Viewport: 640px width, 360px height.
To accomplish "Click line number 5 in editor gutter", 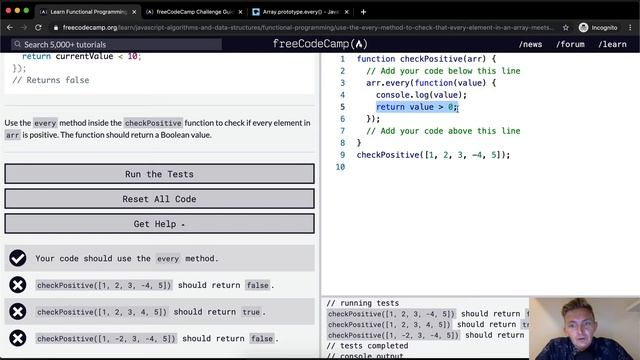I will [342, 107].
